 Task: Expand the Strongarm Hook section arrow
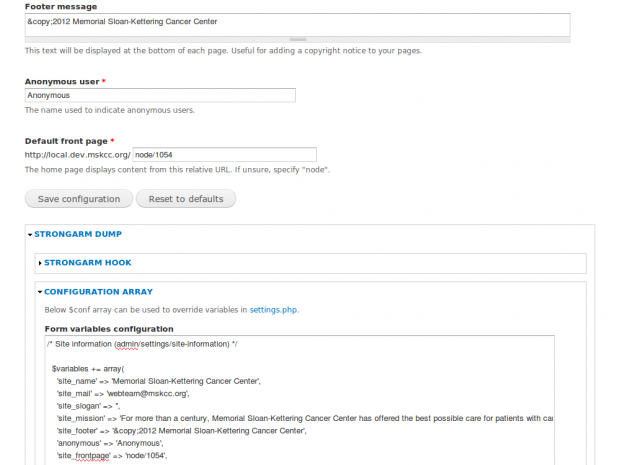pyautogui.click(x=40, y=263)
